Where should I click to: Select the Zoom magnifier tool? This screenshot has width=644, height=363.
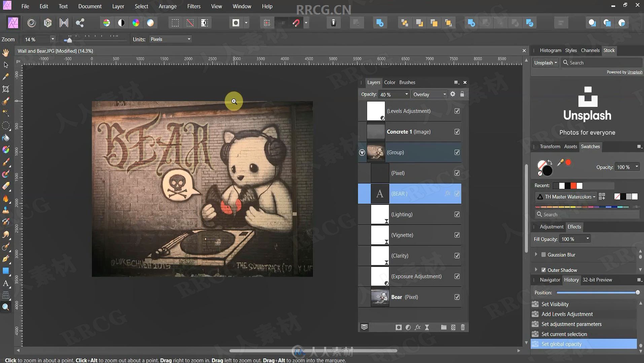(6, 307)
